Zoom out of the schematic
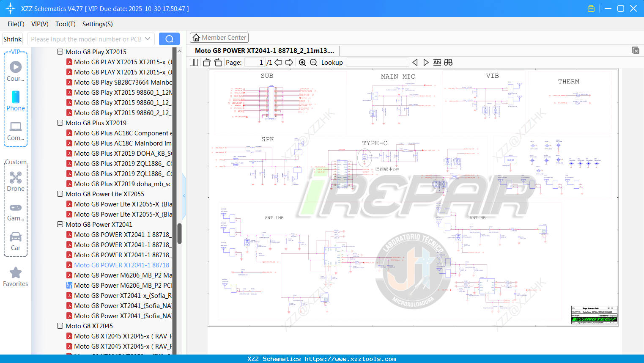Image resolution: width=644 pixels, height=363 pixels. (313, 63)
